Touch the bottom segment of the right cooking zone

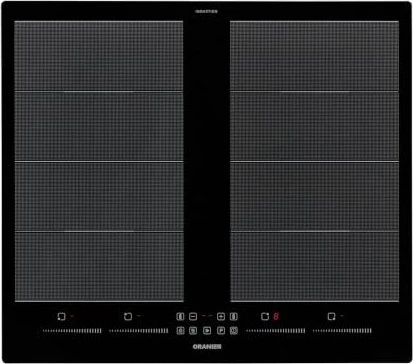[x=315, y=267]
